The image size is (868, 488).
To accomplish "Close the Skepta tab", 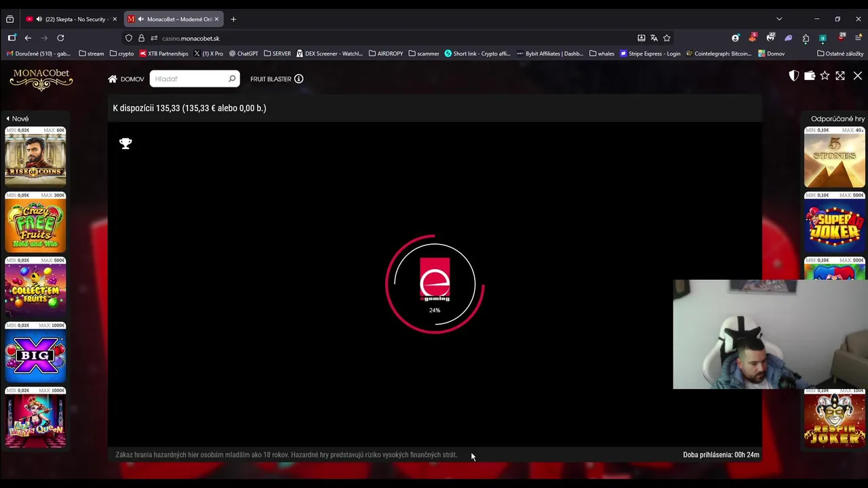I will pos(115,19).
